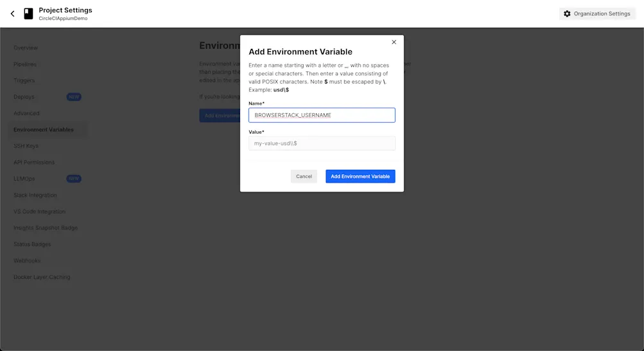Go back using the arrow icon
The image size is (644, 351).
(x=12, y=14)
